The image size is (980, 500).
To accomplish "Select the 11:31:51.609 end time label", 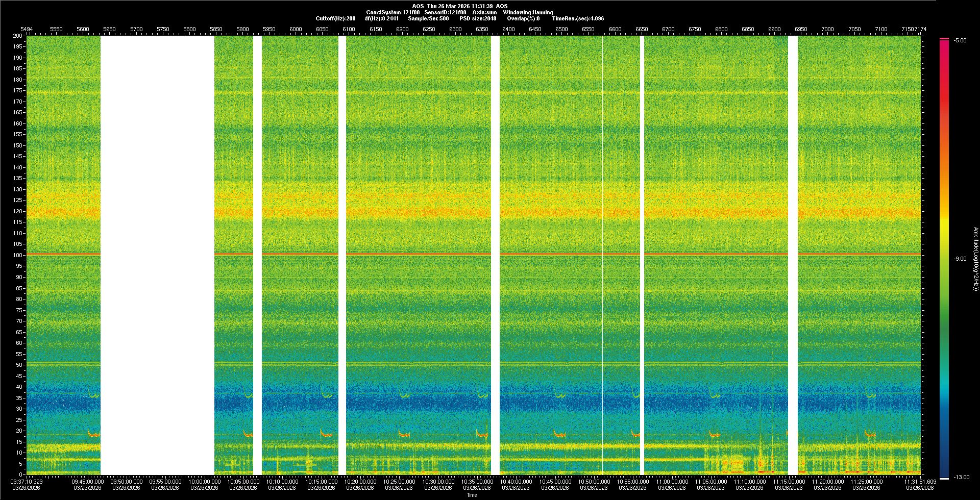I will tap(919, 482).
